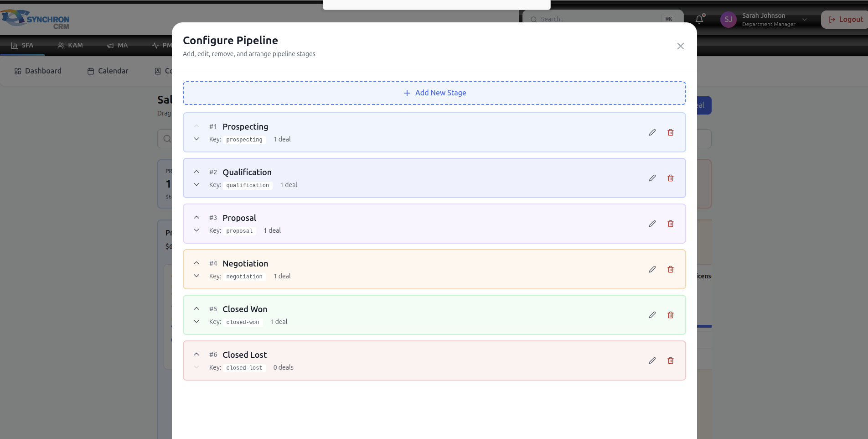The height and width of the screenshot is (439, 868).
Task: Log out with the Logout button
Action: point(846,20)
